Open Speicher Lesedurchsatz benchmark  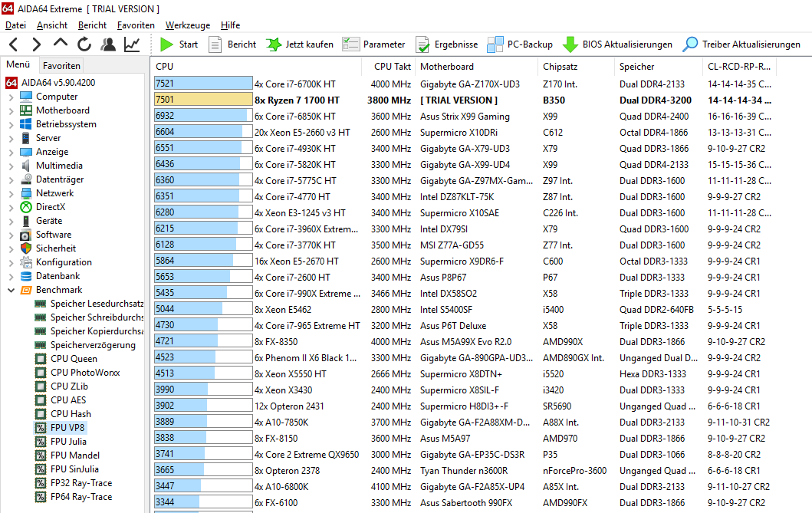coord(88,304)
